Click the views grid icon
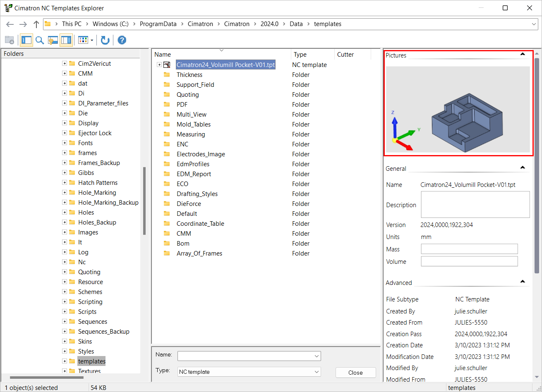Image resolution: width=542 pixels, height=392 pixels. (x=83, y=40)
